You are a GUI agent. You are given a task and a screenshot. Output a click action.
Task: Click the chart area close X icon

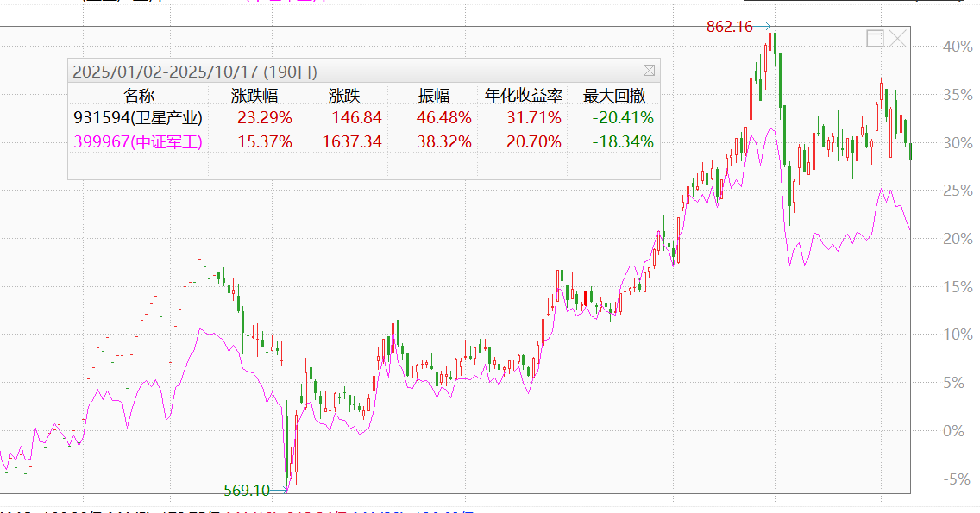898,38
